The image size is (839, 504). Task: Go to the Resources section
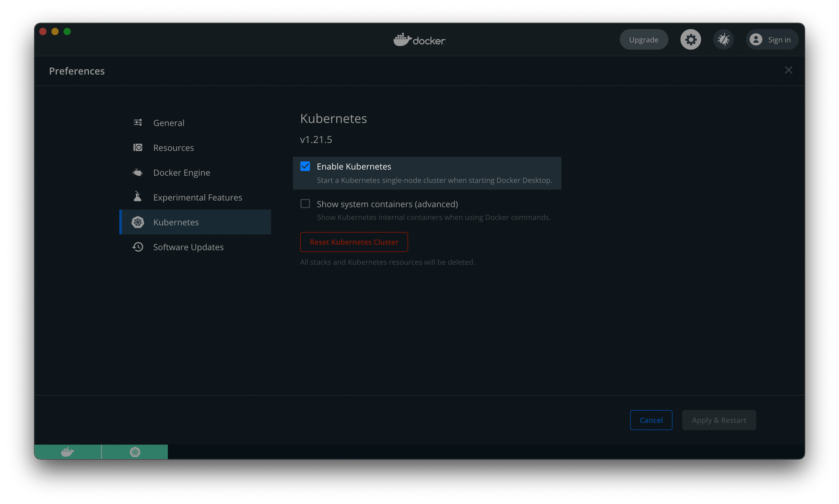(x=173, y=148)
